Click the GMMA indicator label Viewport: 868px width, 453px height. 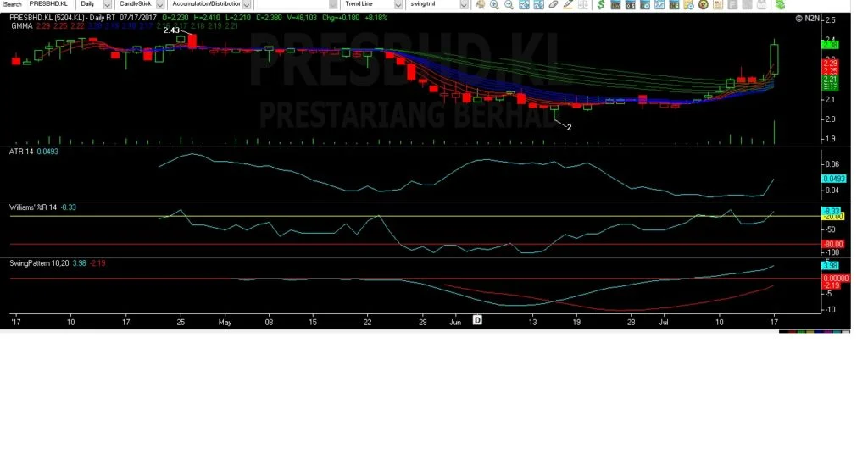point(21,26)
